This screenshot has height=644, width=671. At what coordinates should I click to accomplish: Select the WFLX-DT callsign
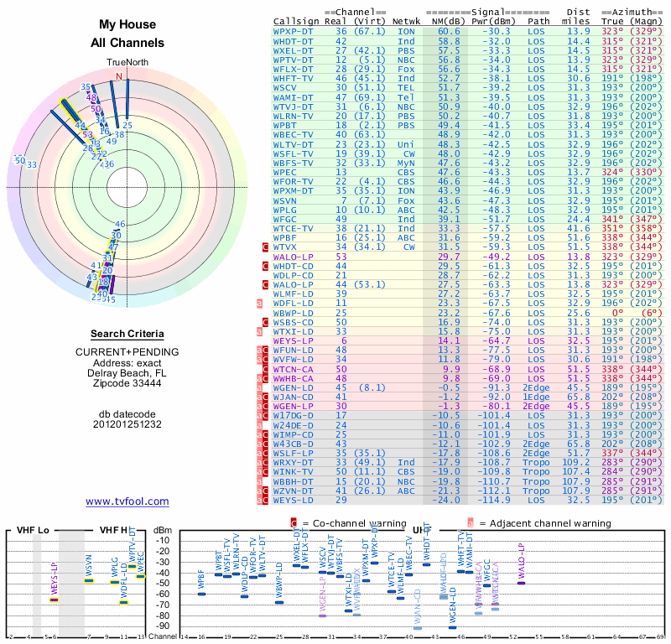[293, 70]
